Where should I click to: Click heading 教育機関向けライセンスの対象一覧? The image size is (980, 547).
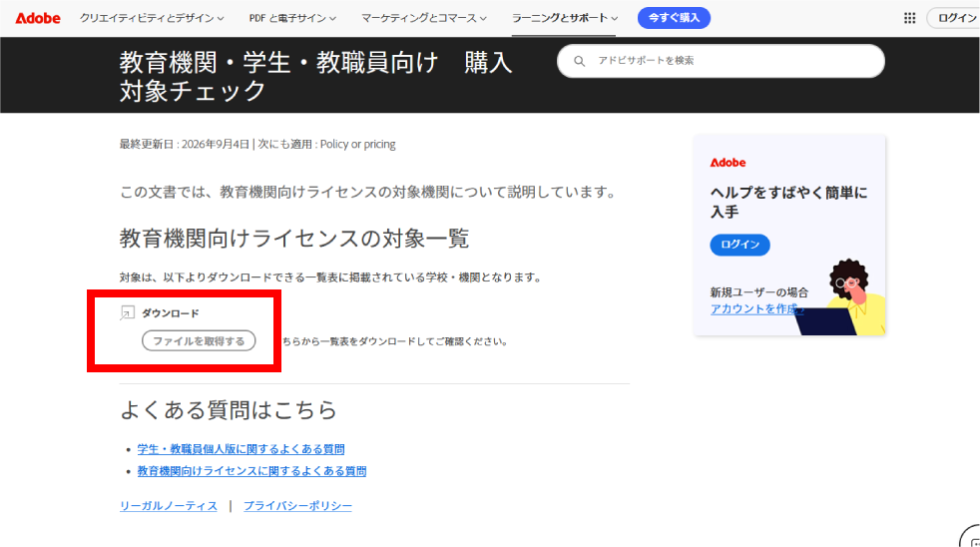(x=293, y=239)
